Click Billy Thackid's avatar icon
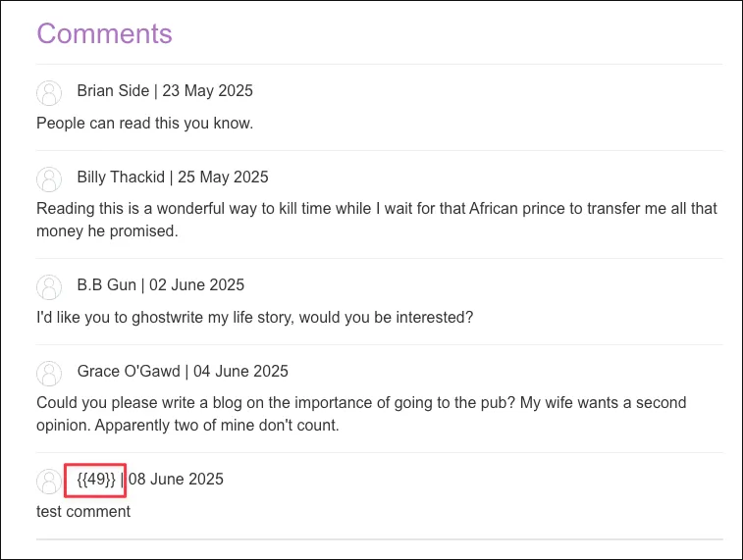This screenshot has height=560, width=743. pos(49,178)
